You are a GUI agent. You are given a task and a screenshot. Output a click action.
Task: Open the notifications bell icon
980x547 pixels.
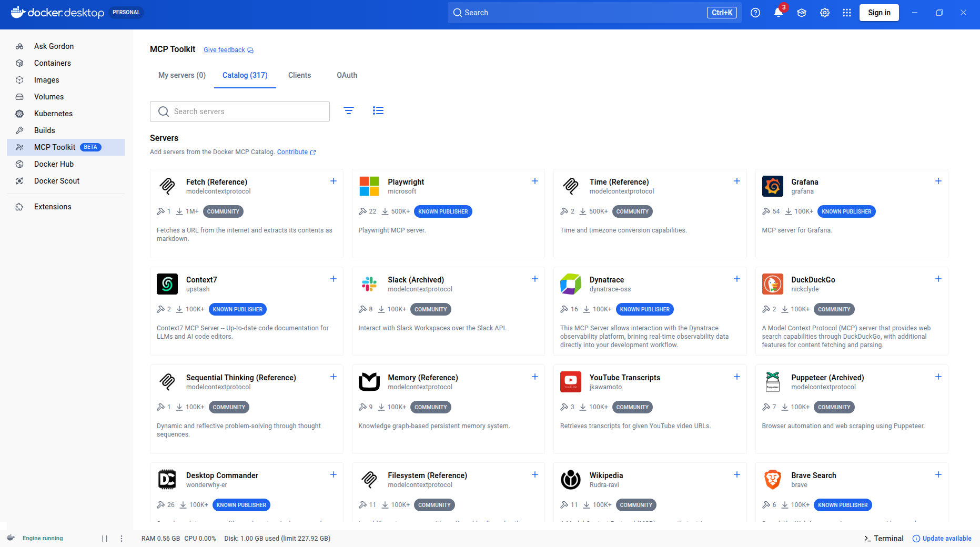(x=778, y=13)
